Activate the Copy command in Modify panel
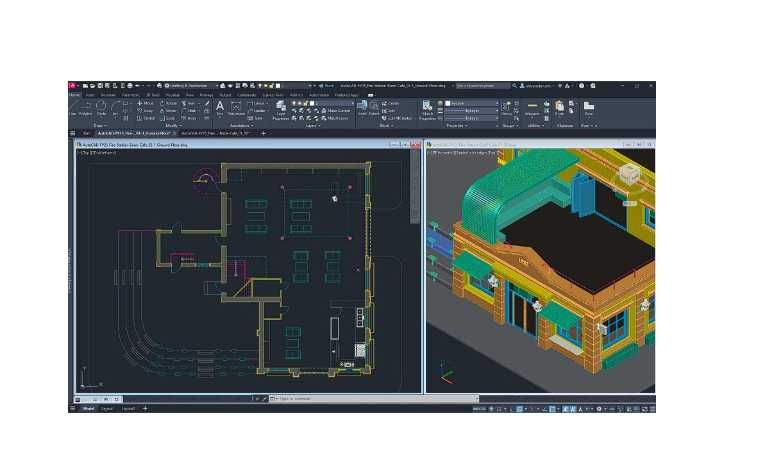The width and height of the screenshot is (762, 472). 145,111
